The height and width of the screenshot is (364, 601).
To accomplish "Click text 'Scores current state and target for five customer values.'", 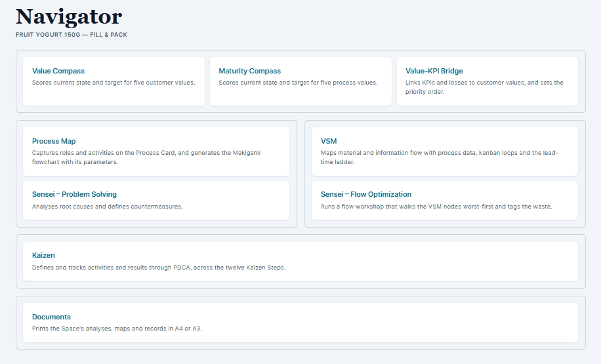I will (114, 83).
